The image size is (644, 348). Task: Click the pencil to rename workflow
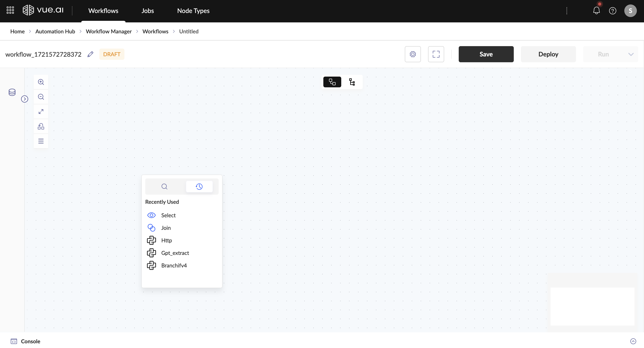point(90,54)
